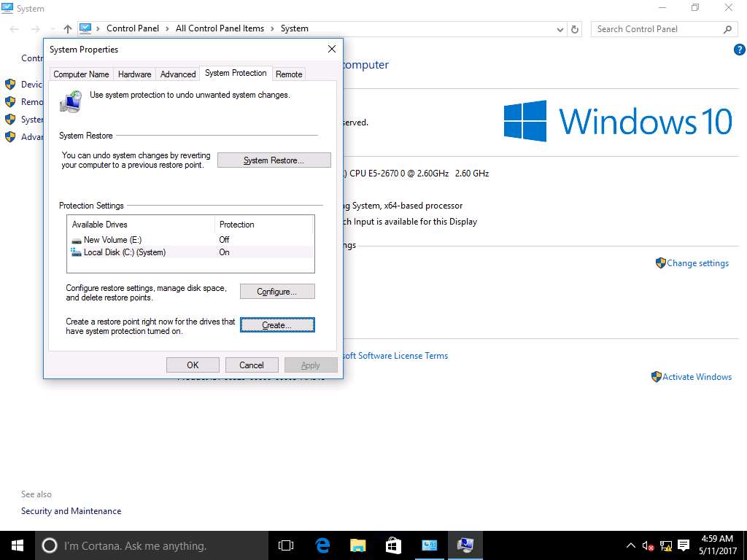Click the System breadcrumb item

click(x=295, y=28)
